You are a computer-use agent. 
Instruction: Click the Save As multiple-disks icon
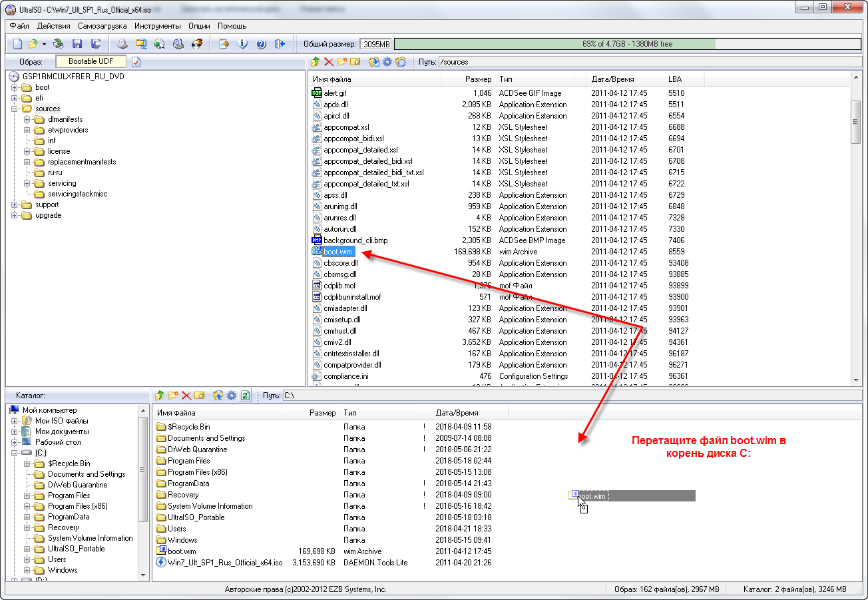[x=96, y=44]
